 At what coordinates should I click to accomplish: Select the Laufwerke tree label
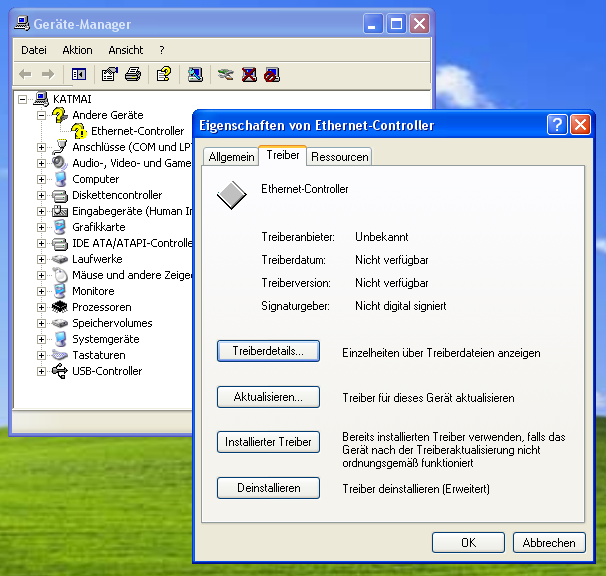tap(97, 259)
